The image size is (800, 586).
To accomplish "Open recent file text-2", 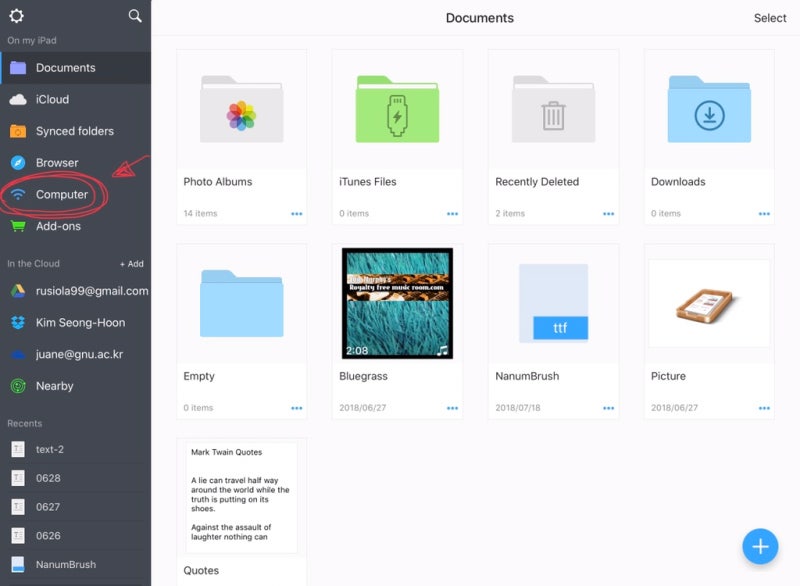I will [76, 449].
